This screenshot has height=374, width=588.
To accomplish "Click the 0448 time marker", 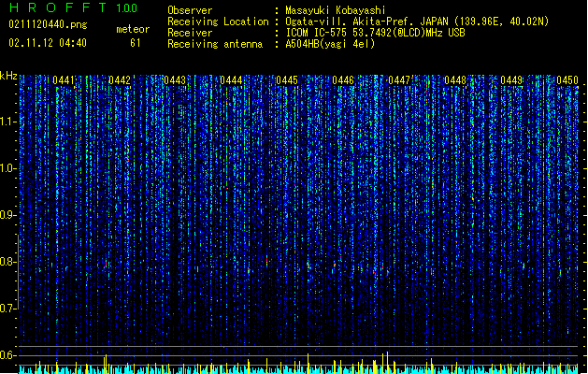I will [455, 80].
